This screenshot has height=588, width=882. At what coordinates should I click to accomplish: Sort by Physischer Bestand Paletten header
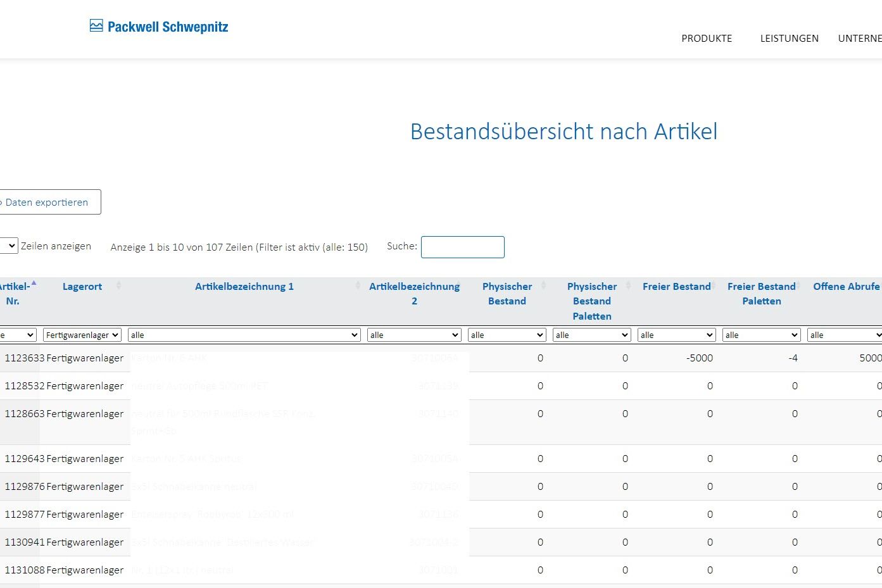[591, 301]
